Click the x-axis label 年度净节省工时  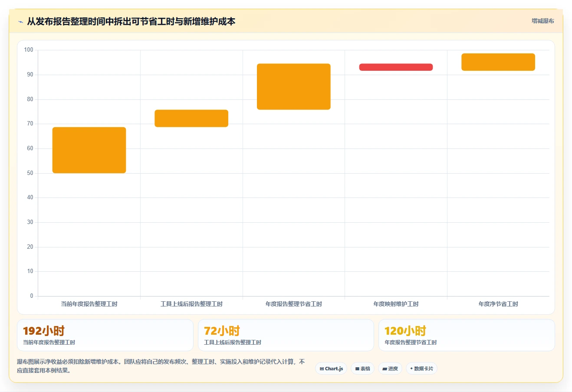pyautogui.click(x=498, y=304)
